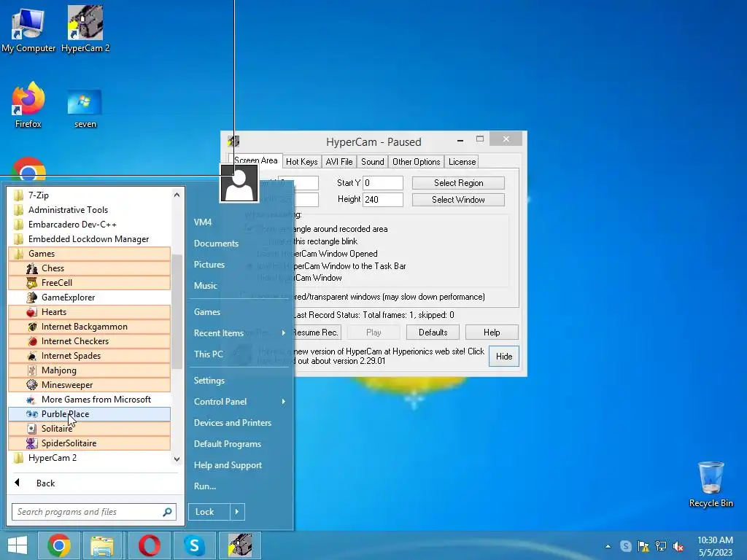This screenshot has height=560, width=747.
Task: Launch Opera from the taskbar
Action: 149,545
